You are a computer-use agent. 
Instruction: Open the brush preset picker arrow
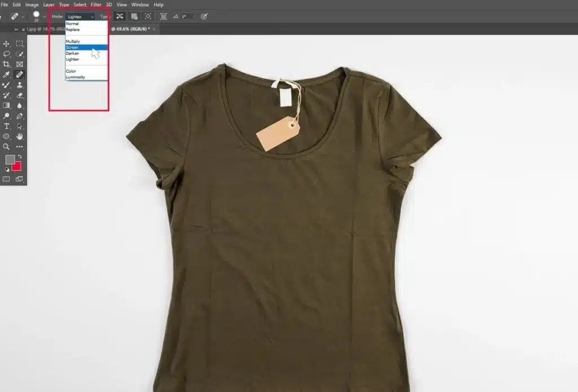(45, 17)
